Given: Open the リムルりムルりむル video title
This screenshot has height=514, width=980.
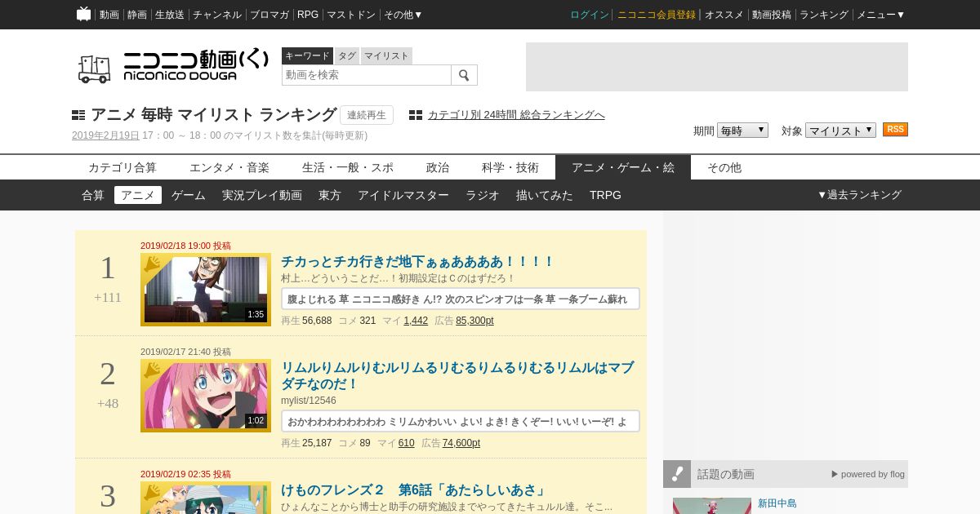Looking at the screenshot, I should click(x=457, y=375).
